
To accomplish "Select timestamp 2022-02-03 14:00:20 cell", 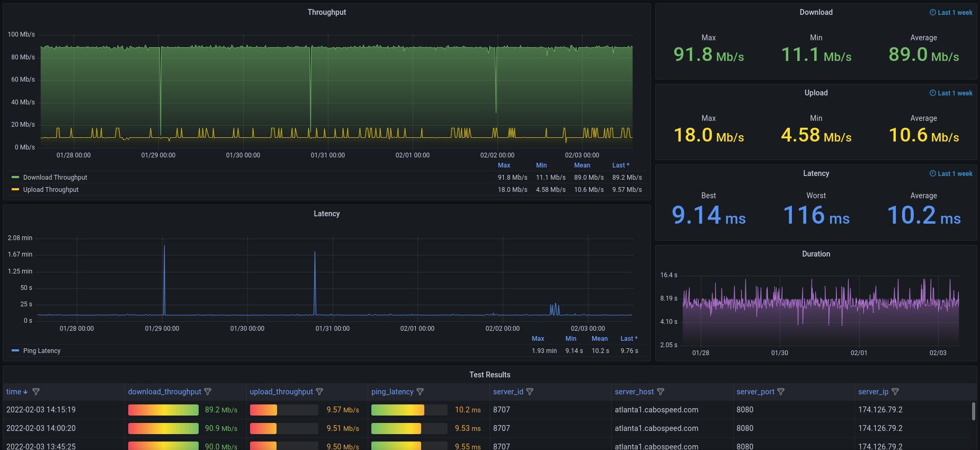I will point(41,428).
